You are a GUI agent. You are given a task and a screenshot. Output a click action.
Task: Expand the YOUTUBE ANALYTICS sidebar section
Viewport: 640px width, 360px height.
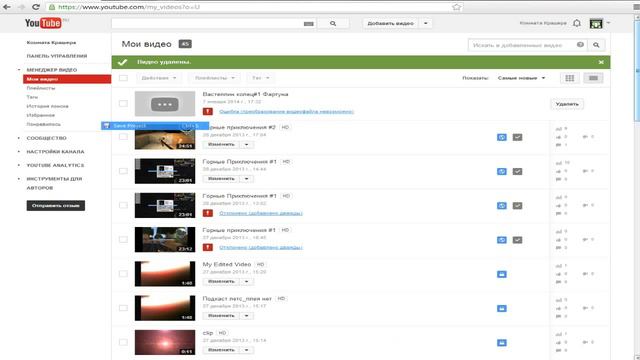click(55, 165)
